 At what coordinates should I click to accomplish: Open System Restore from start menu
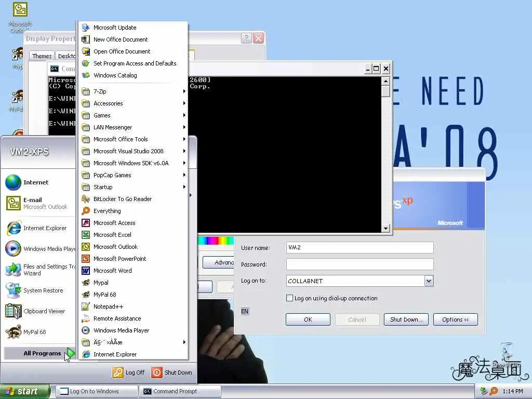(39, 290)
